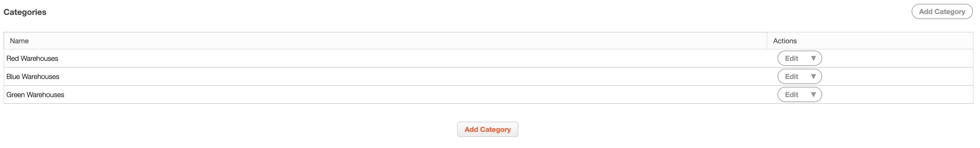
Task: Click the Blue Warehouses category name
Action: click(33, 77)
